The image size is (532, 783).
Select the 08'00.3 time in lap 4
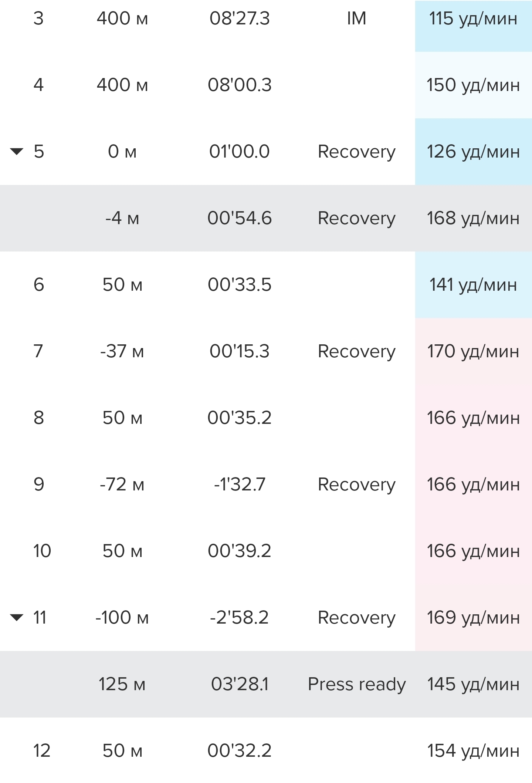point(240,85)
